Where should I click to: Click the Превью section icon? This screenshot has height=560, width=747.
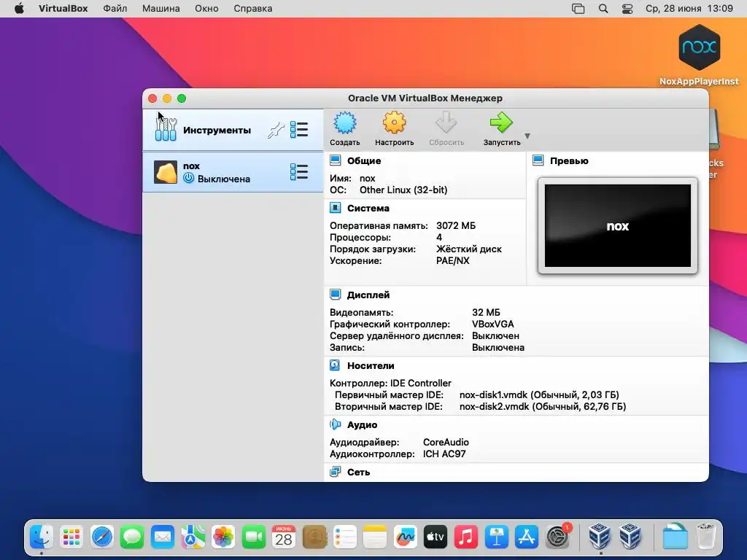[538, 160]
